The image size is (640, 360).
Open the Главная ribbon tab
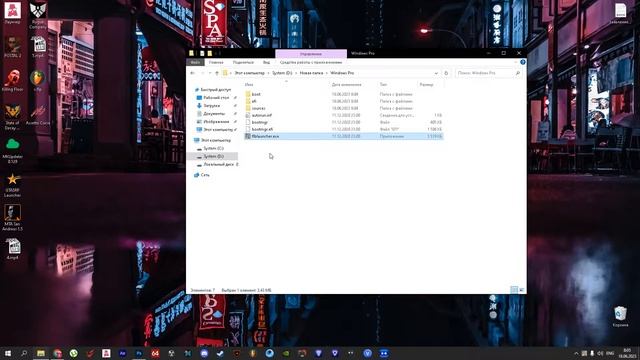pyautogui.click(x=216, y=62)
